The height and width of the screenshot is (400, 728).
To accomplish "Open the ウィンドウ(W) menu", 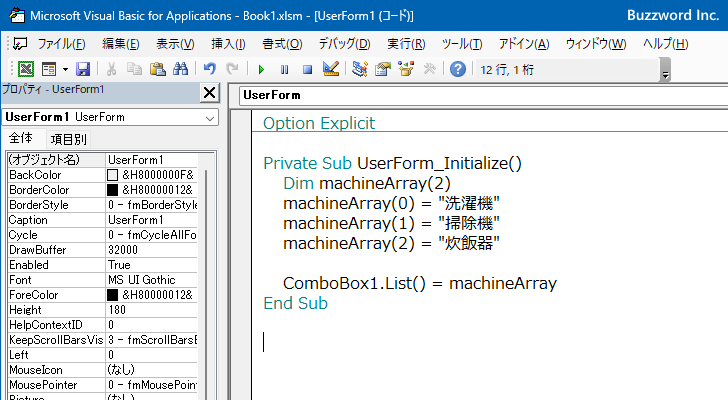I will click(596, 44).
